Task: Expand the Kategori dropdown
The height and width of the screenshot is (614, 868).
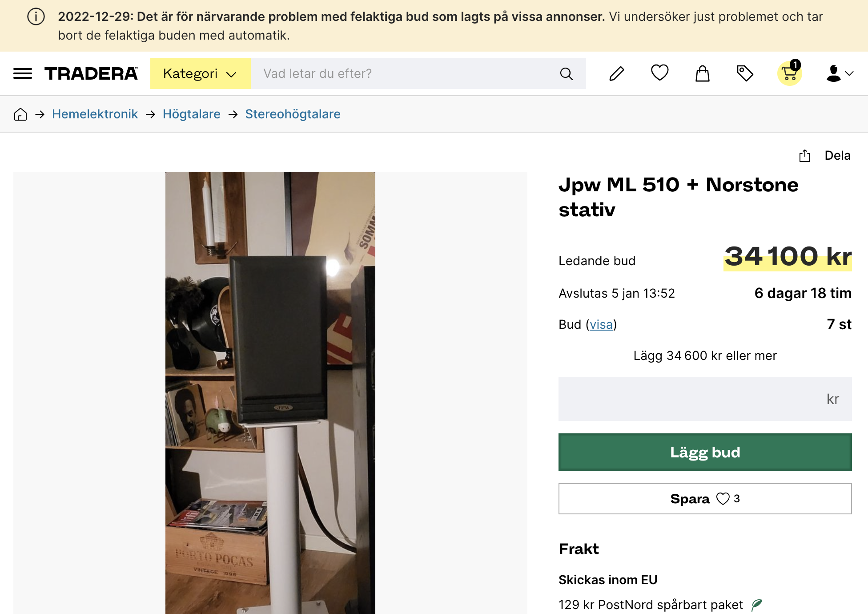Action: 200,73
